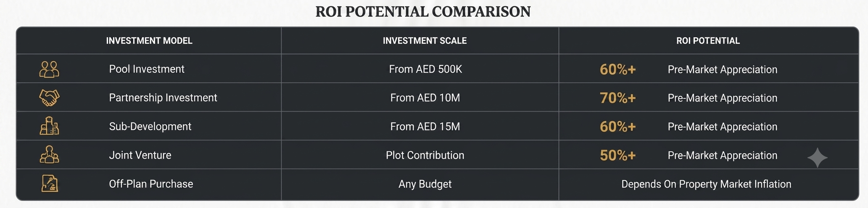Click the 50%+ ROI figure
The width and height of the screenshot is (868, 208).
[x=617, y=155]
